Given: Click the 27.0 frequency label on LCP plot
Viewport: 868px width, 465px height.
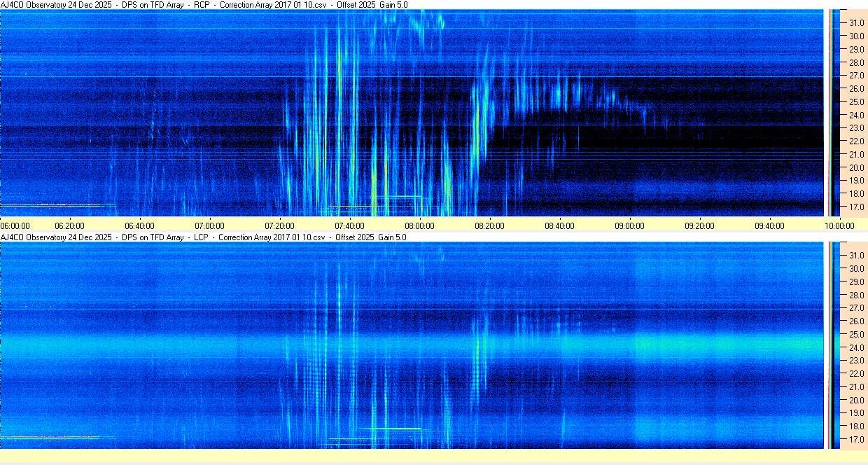Looking at the screenshot, I should [857, 307].
